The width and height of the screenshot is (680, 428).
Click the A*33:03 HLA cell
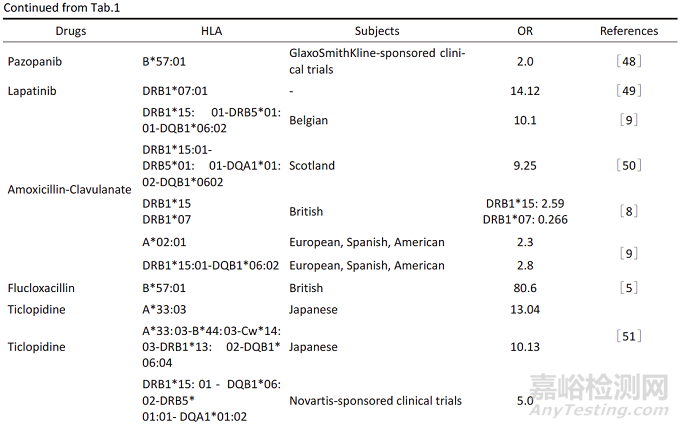point(168,309)
